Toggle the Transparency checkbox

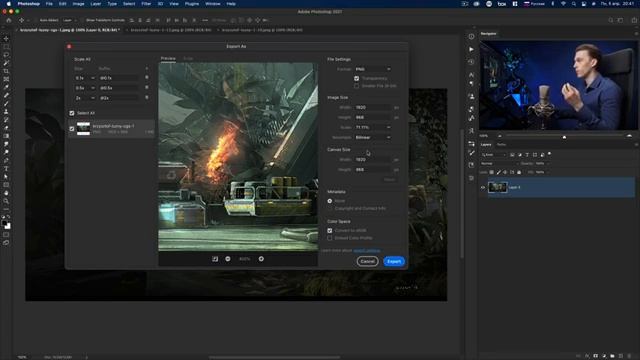[x=357, y=78]
